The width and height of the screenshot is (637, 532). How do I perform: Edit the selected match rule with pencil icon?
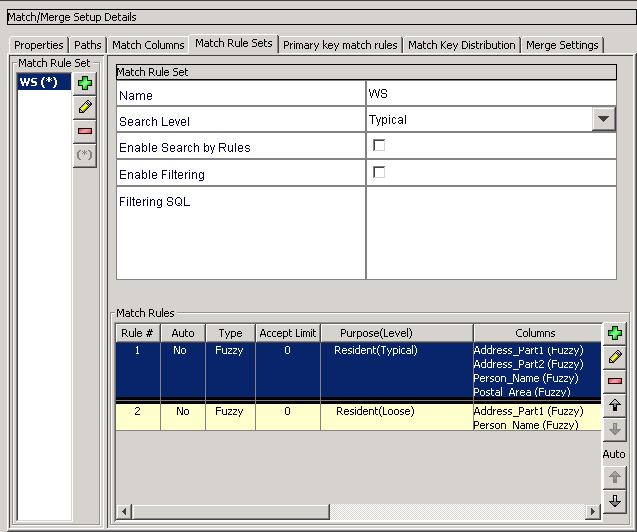615,357
